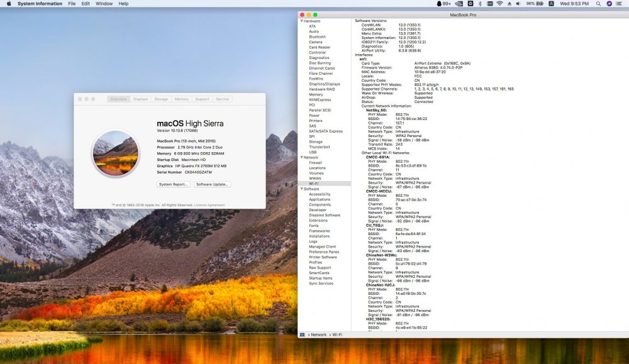Open the System Information menu

tap(40, 4)
